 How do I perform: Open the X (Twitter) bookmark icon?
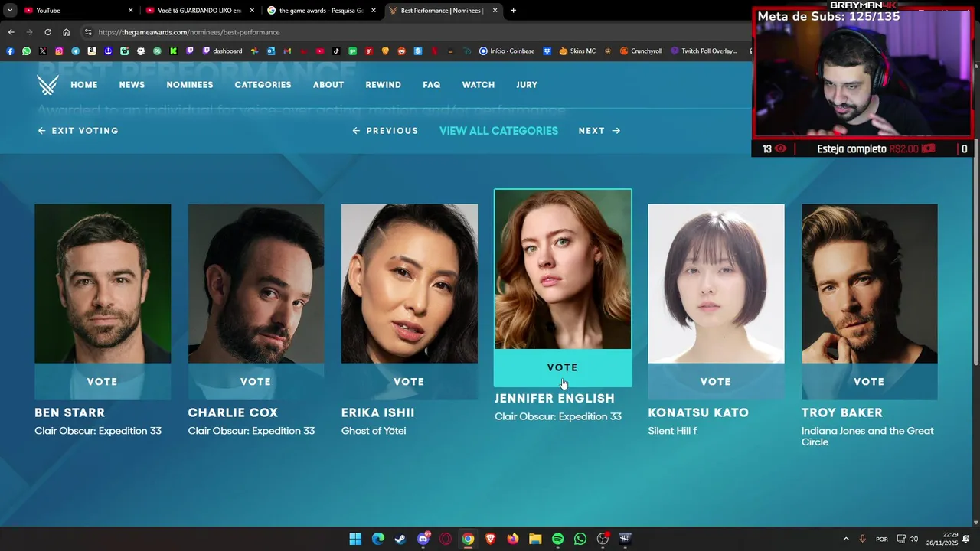point(43,51)
